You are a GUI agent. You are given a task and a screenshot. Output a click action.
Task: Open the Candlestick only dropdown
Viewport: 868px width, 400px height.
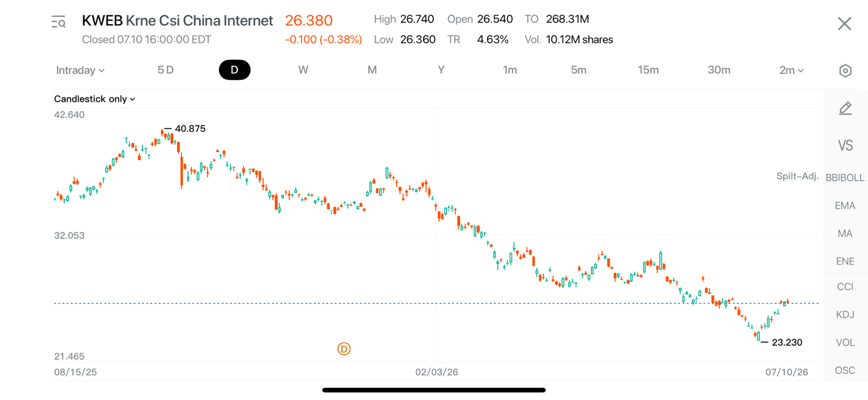94,99
